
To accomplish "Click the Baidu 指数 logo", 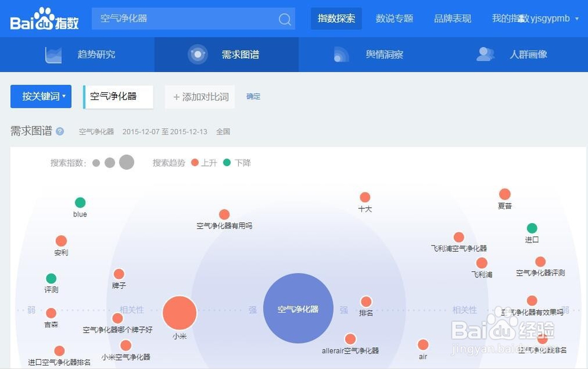I will click(44, 19).
